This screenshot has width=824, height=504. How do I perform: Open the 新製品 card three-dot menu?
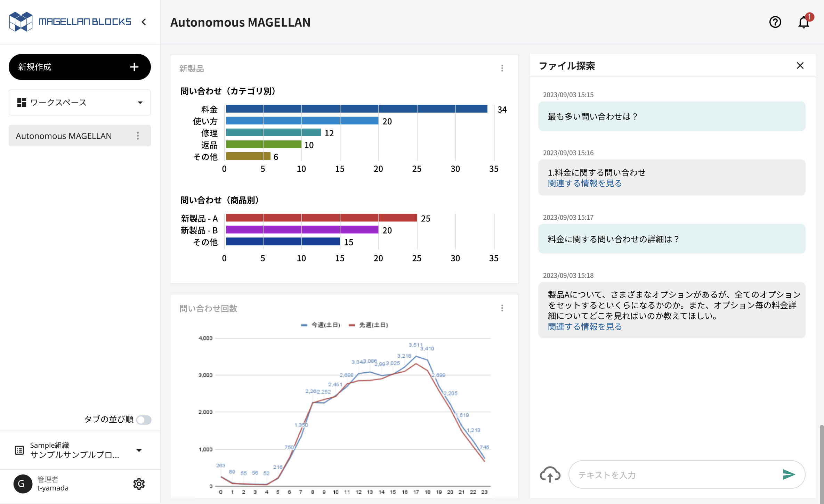click(x=502, y=68)
